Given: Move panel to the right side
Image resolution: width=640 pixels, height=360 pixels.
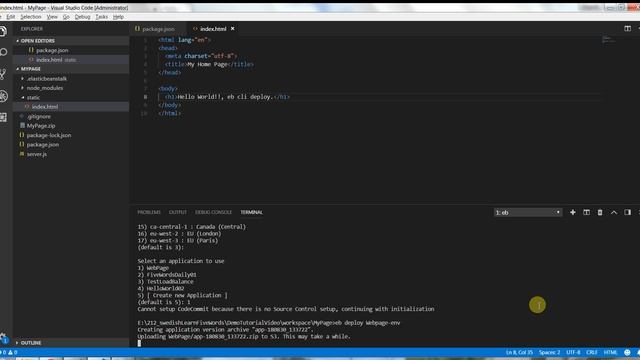Looking at the screenshot, I should click(627, 212).
